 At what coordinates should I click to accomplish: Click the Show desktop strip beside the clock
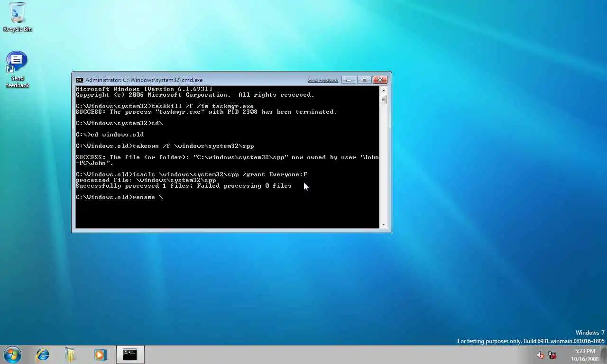pyautogui.click(x=603, y=355)
